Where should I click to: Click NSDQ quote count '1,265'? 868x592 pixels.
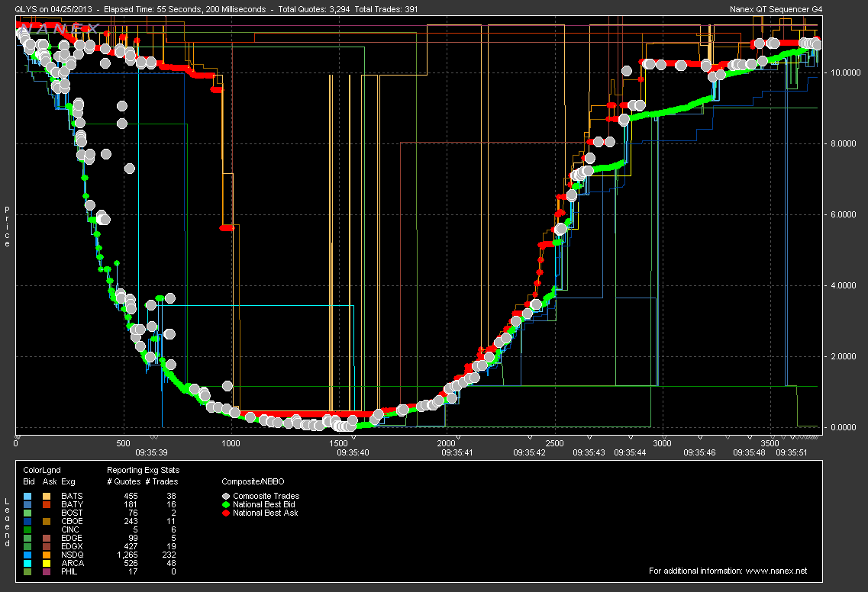point(127,555)
